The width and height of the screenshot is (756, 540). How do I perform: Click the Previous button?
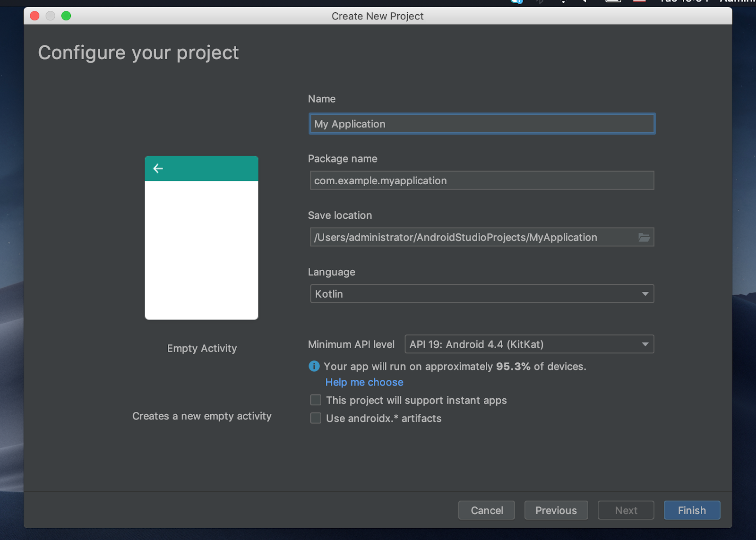point(556,510)
